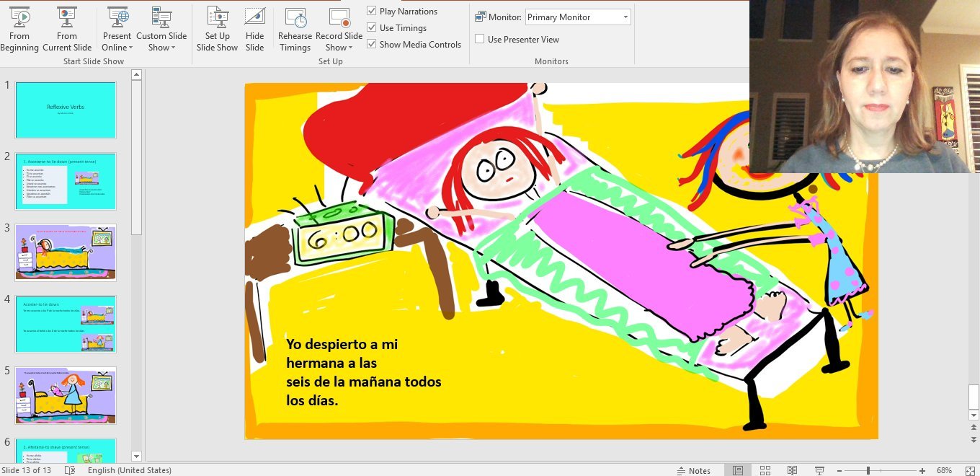980x476 pixels.
Task: Enable Use Presenter View
Action: point(480,40)
